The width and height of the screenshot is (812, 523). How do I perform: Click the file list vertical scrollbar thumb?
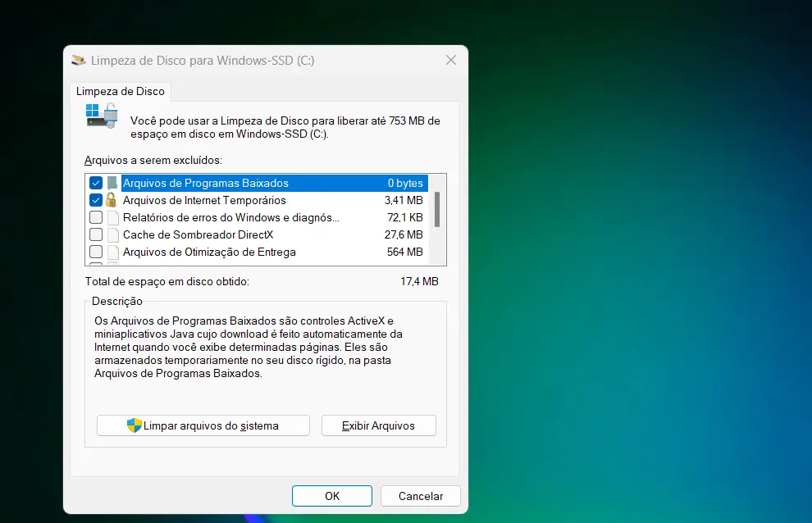437,208
